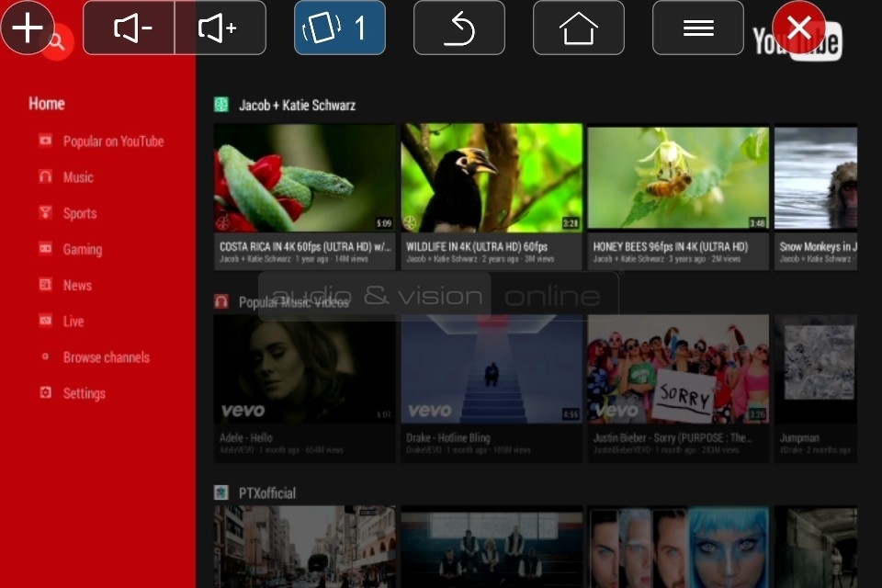
Task: Open Settings in the sidebar
Action: point(84,393)
